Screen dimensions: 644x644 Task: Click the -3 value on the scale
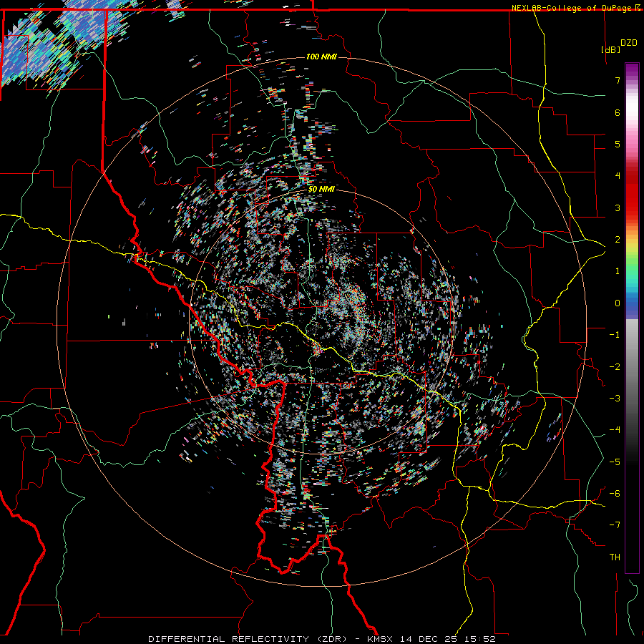pyautogui.click(x=615, y=399)
